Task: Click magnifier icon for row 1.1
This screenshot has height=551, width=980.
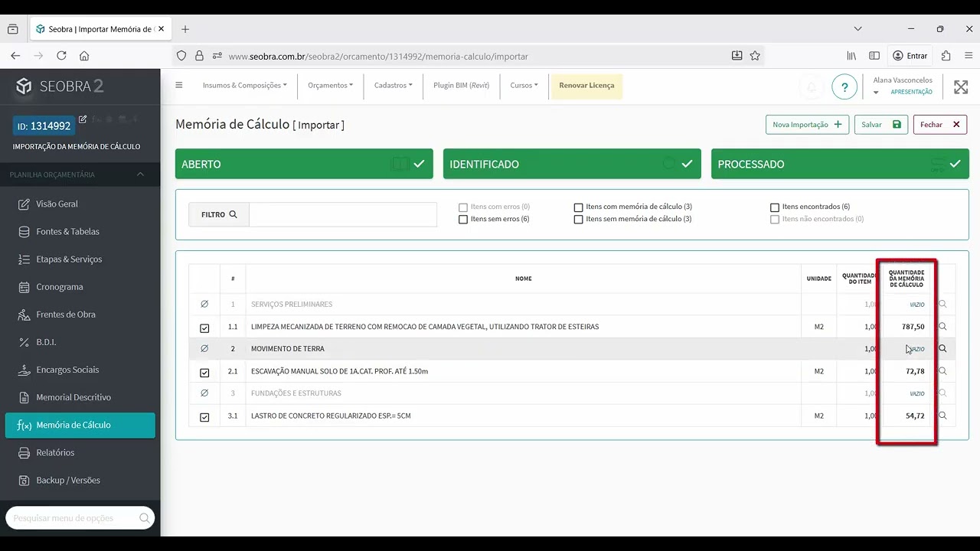Action: point(942,327)
